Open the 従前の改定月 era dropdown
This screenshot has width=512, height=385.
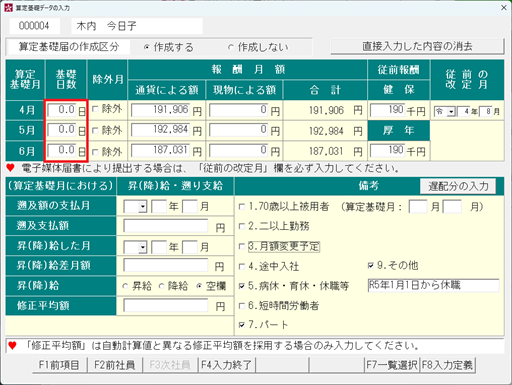coord(451,112)
